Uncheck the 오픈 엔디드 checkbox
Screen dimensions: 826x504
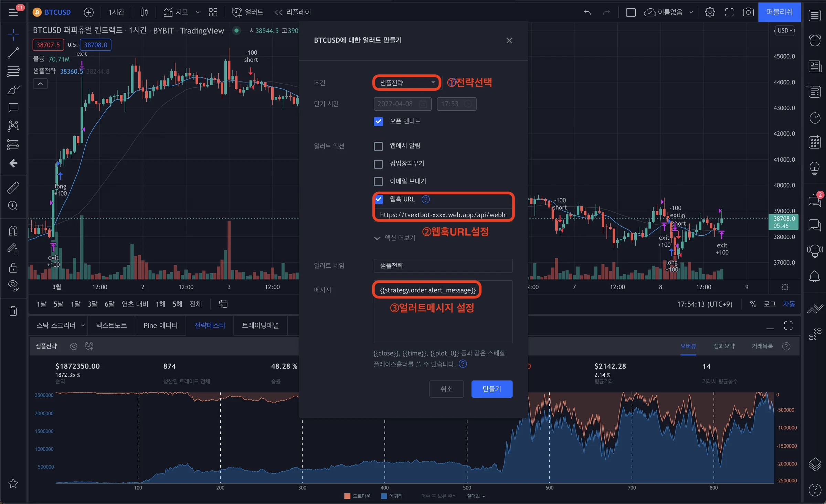pyautogui.click(x=378, y=121)
